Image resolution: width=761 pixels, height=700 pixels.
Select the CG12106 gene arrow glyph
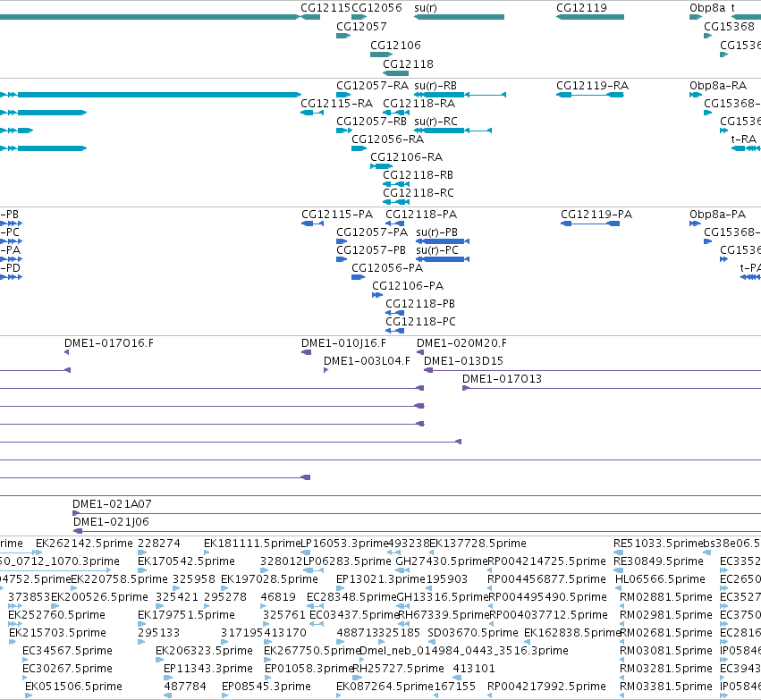click(x=382, y=55)
